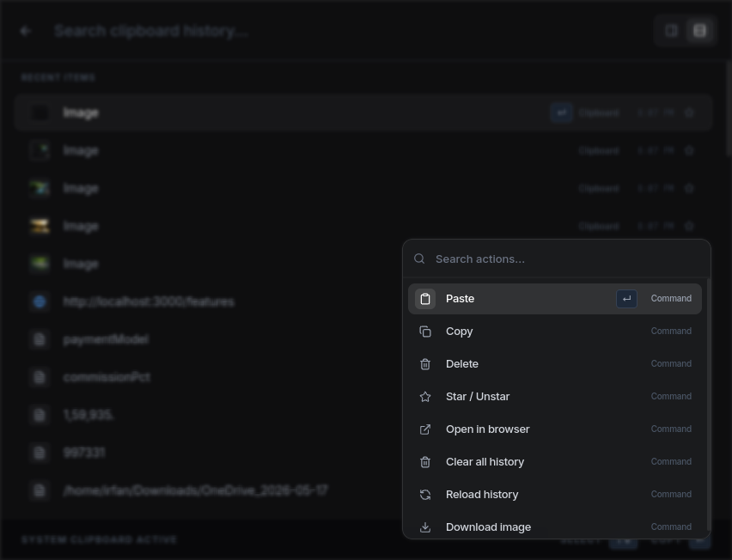Screen dimensions: 732x560
Task: Click the document icon beside 997331
Action: (x=40, y=453)
